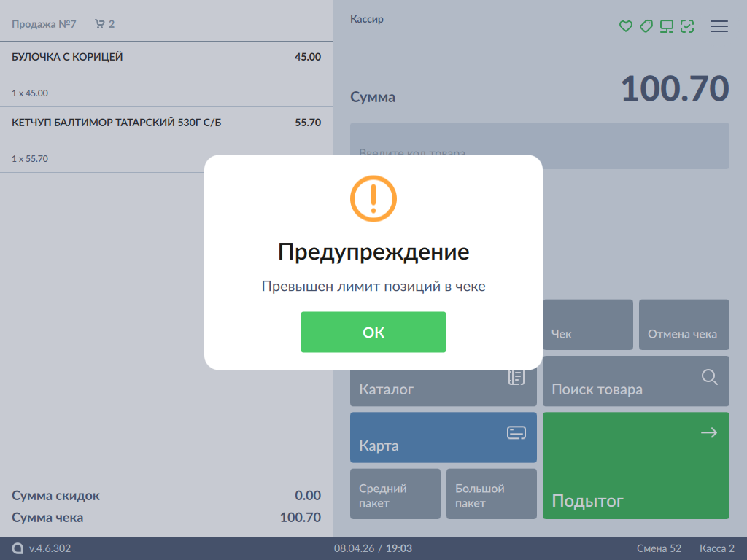This screenshot has height=560, width=747.
Task: Open the hamburger menu
Action: 719,26
